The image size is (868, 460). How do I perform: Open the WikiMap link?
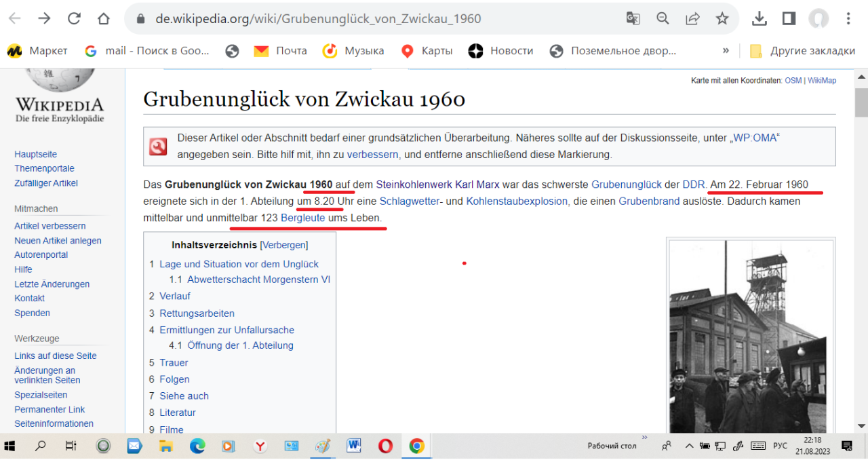(x=822, y=80)
